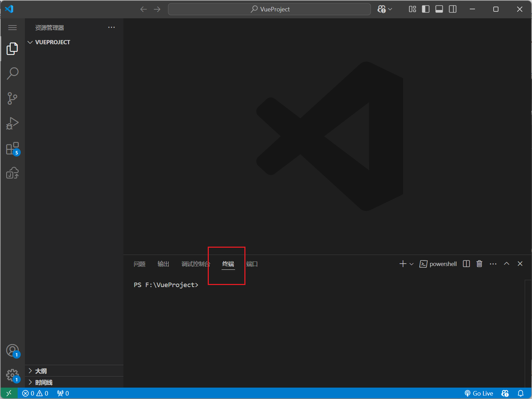Switch to the 端口 ports tab

pyautogui.click(x=252, y=264)
